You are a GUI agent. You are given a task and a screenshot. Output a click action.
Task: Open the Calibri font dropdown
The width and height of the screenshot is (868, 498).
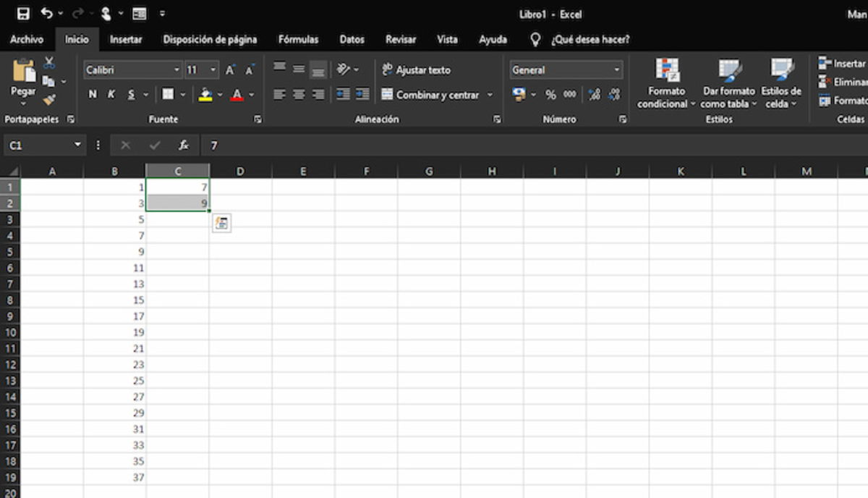[x=178, y=69]
